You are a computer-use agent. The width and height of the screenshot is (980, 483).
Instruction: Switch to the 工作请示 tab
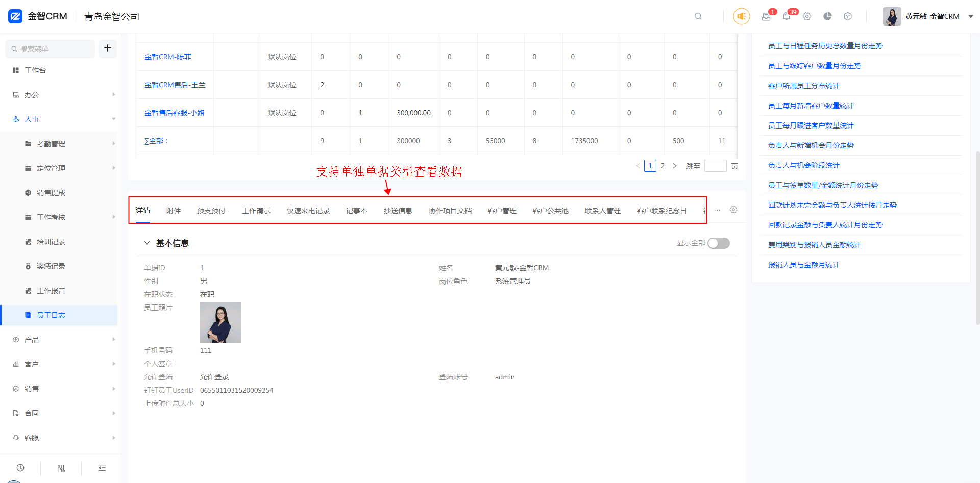[x=256, y=211]
